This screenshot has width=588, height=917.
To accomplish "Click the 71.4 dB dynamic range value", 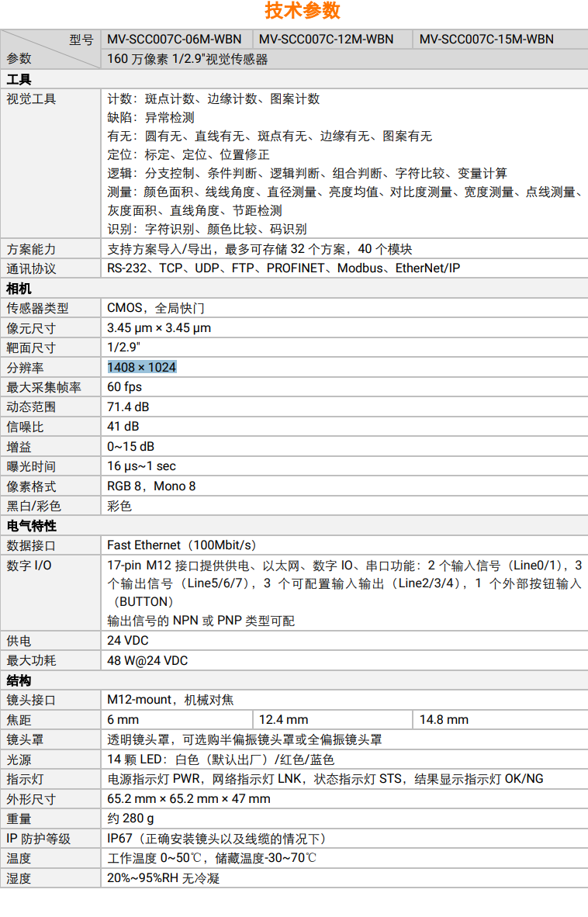I will 128,407.
